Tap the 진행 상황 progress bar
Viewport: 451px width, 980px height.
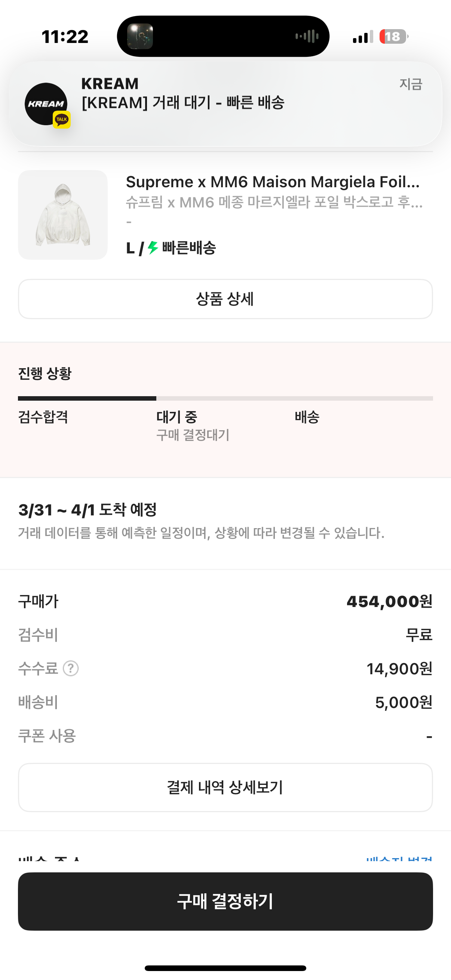(225, 398)
